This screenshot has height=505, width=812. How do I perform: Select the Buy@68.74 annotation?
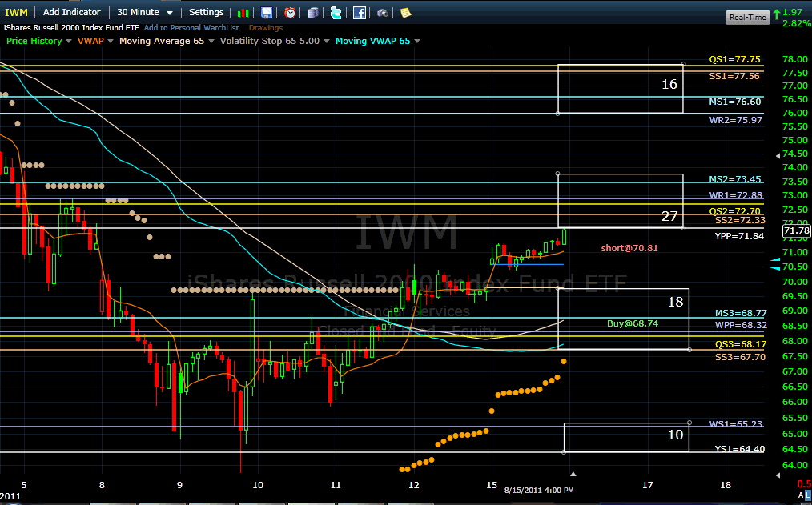(633, 323)
